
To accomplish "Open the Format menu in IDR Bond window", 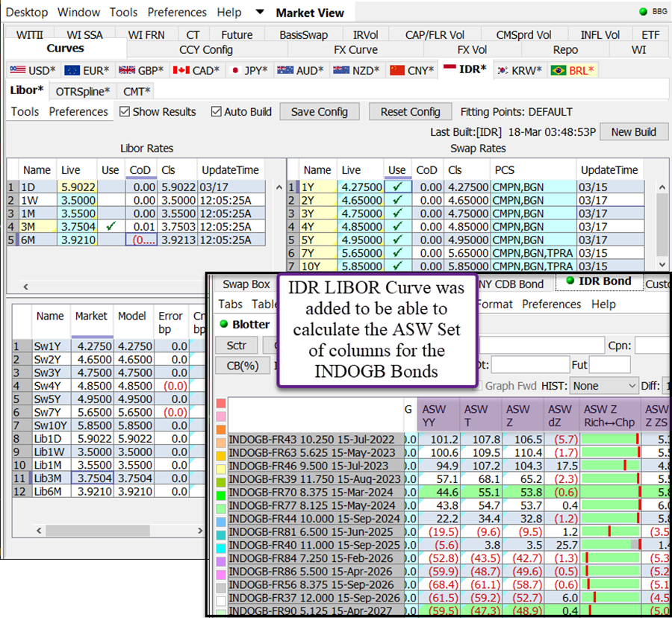I will point(495,304).
